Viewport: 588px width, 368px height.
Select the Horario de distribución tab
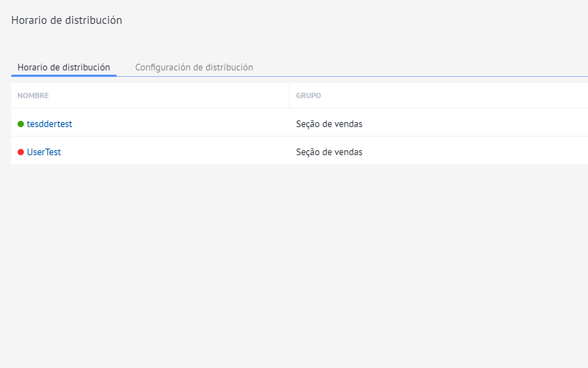(64, 68)
